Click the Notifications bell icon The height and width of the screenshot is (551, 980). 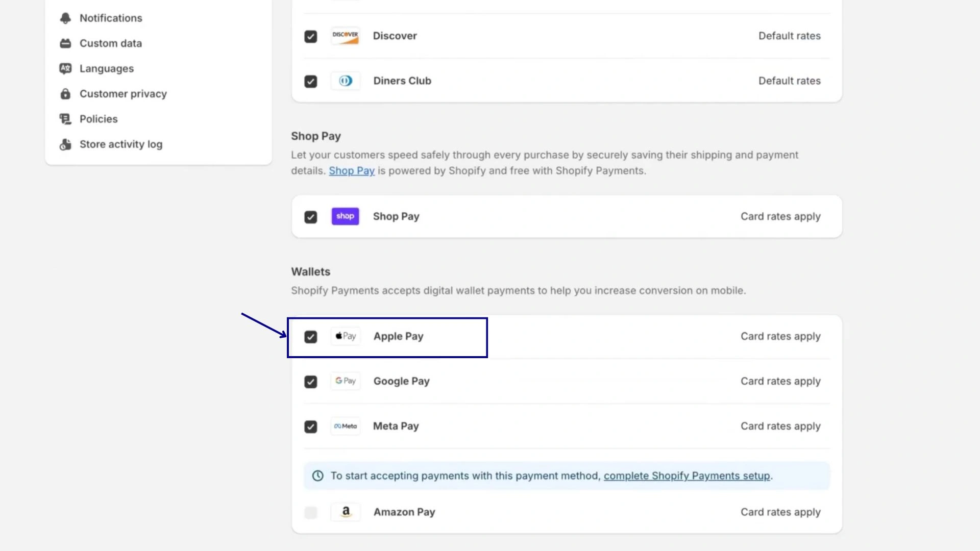(x=65, y=18)
